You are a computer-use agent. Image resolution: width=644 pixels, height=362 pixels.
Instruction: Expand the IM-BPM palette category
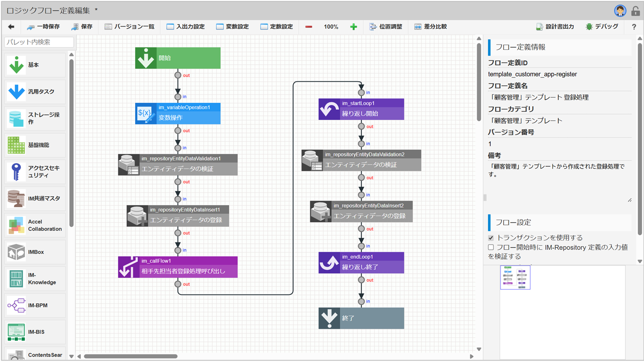34,306
